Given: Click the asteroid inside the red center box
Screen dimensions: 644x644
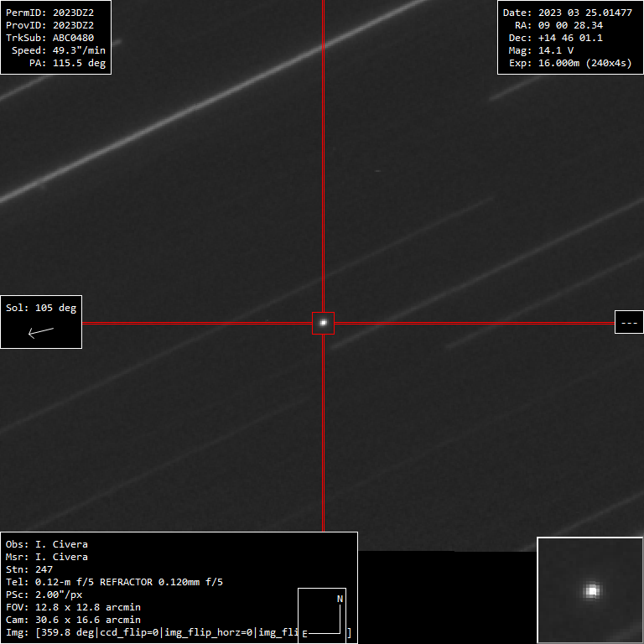Looking at the screenshot, I should pyautogui.click(x=323, y=323).
